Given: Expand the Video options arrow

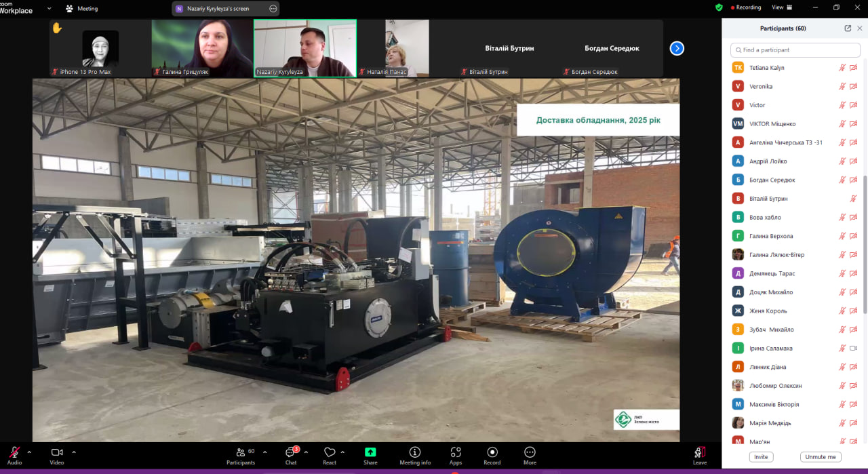Looking at the screenshot, I should 74,452.
